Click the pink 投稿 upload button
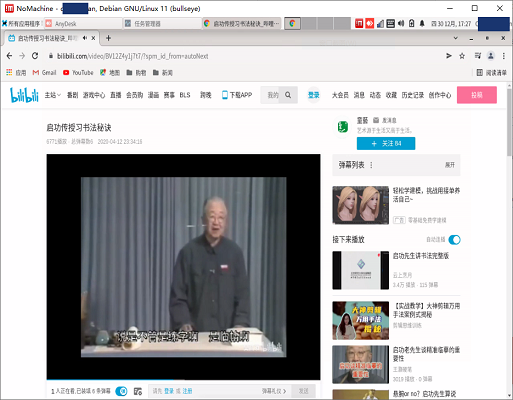This screenshot has width=513, height=400. 477,95
